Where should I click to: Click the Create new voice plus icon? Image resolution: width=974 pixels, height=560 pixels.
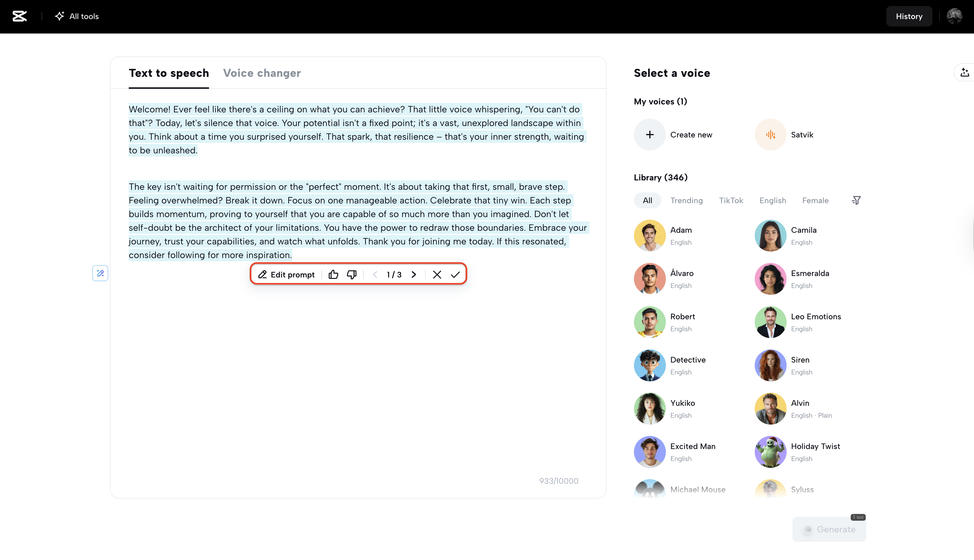tap(650, 135)
